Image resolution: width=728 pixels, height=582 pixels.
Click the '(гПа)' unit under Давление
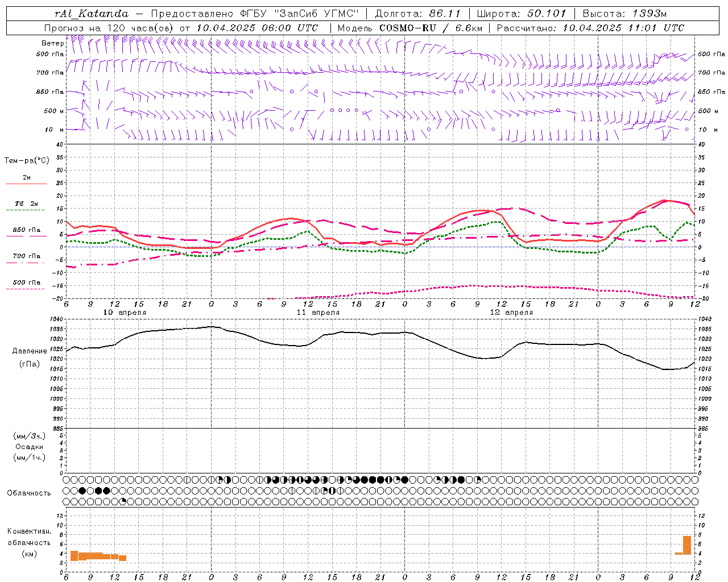tap(30, 364)
